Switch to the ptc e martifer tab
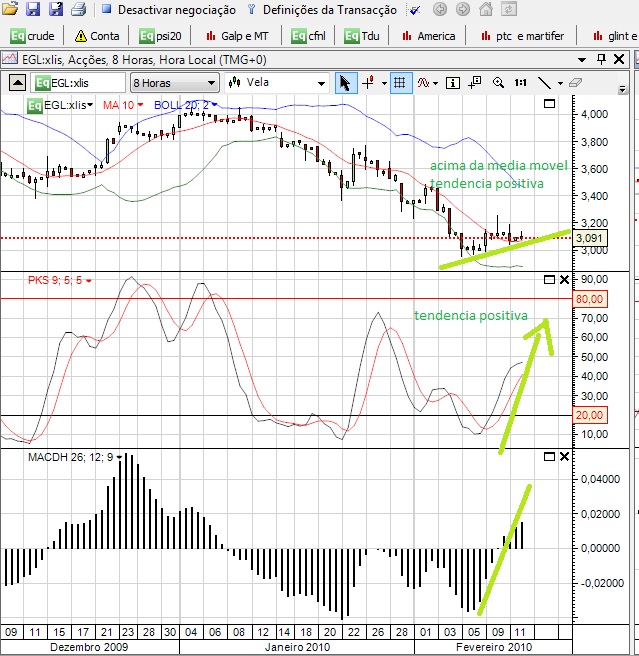 click(x=523, y=36)
